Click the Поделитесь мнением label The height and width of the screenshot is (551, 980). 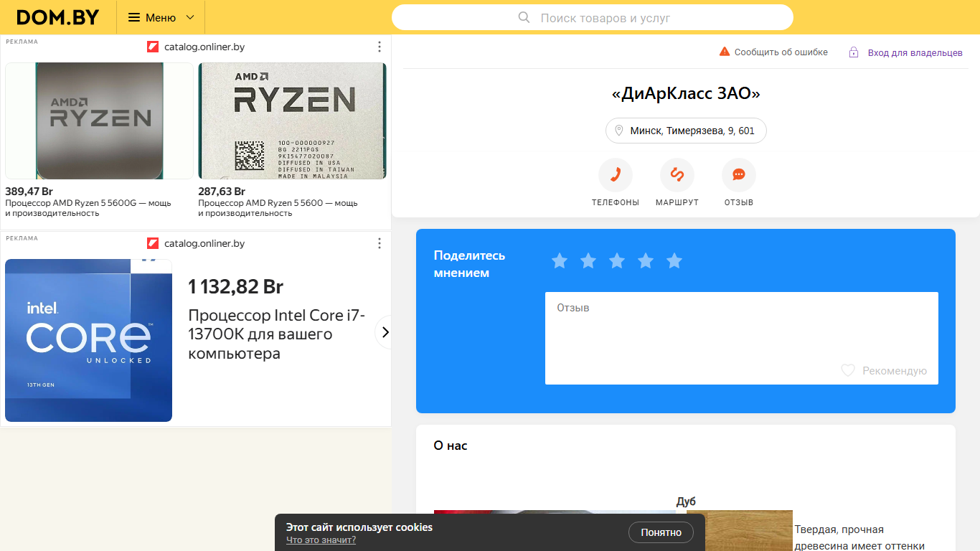[x=469, y=264]
